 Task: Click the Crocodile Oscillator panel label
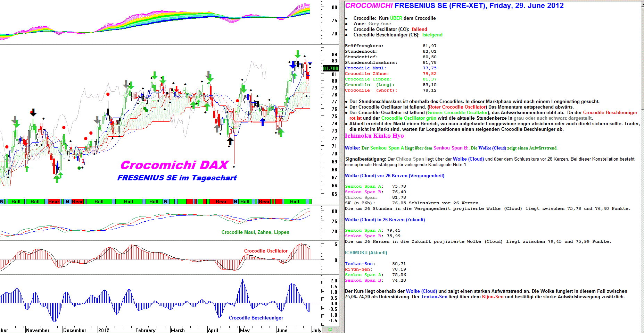point(266,251)
